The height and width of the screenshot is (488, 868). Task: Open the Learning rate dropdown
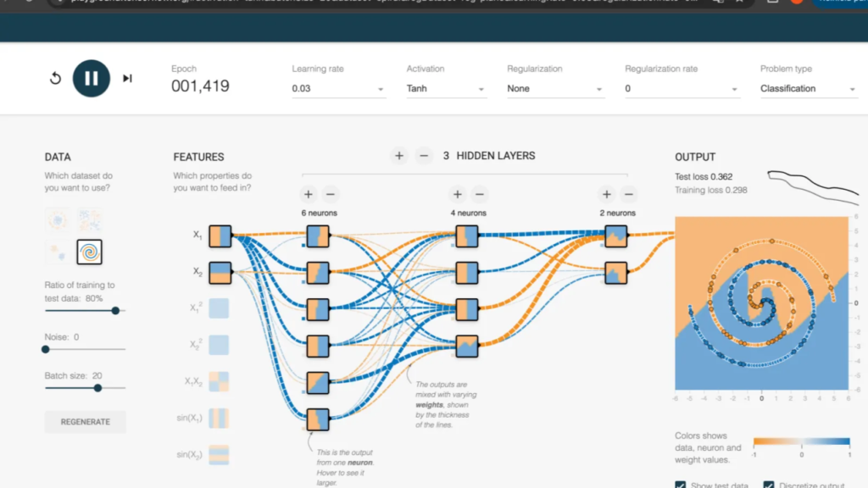pos(338,88)
